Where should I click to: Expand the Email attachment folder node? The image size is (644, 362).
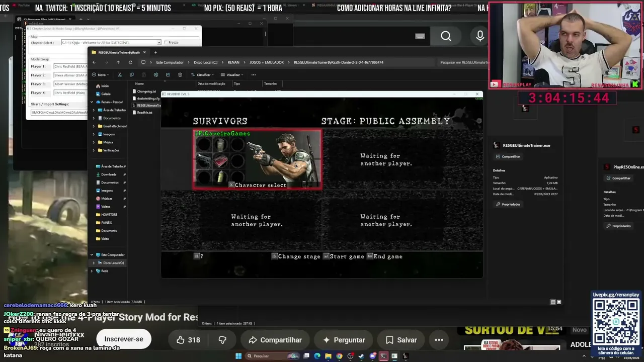94,126
